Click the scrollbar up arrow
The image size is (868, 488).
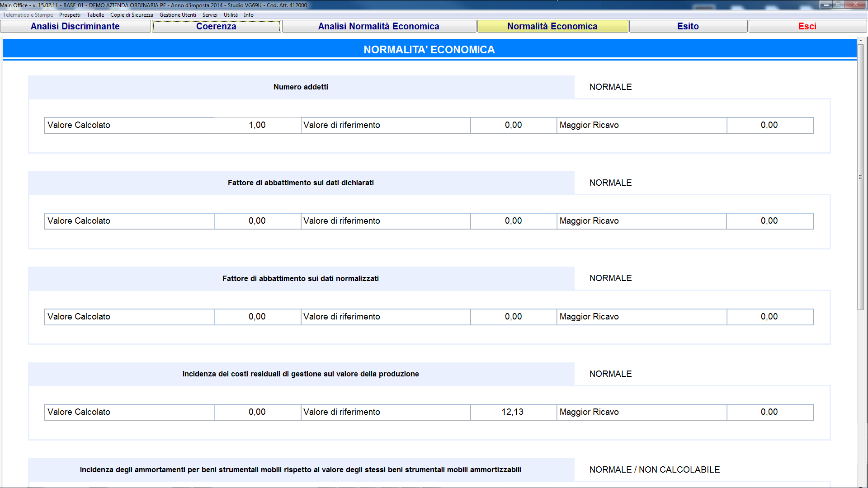861,41
